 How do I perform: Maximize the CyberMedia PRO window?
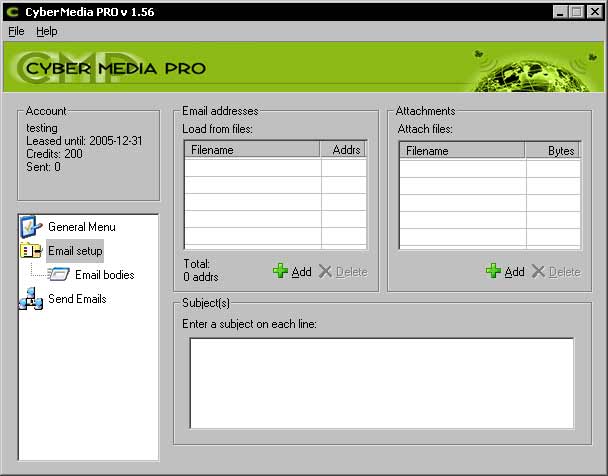(x=577, y=12)
